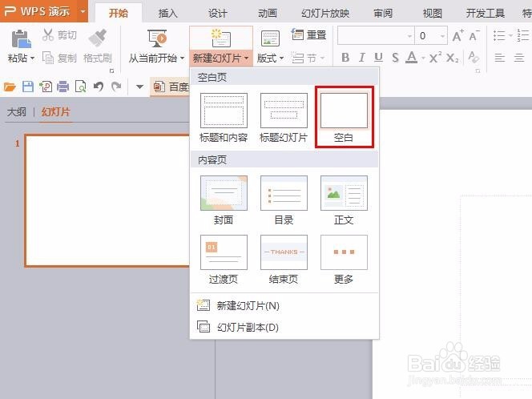This screenshot has width=532, height=399.
Task: Collapse the 新建幻灯片 dropdown arrow
Action: [246, 58]
